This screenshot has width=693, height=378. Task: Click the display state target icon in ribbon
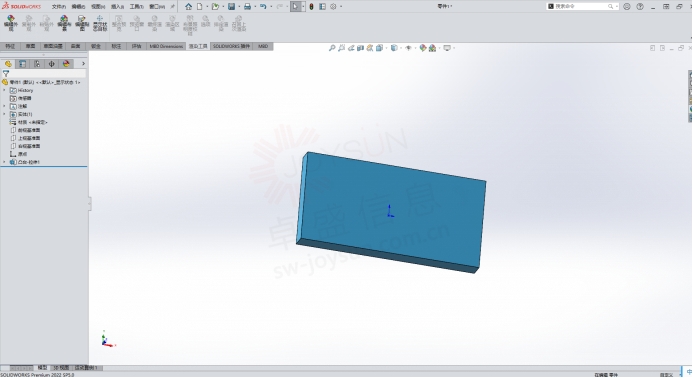pyautogui.click(x=100, y=23)
